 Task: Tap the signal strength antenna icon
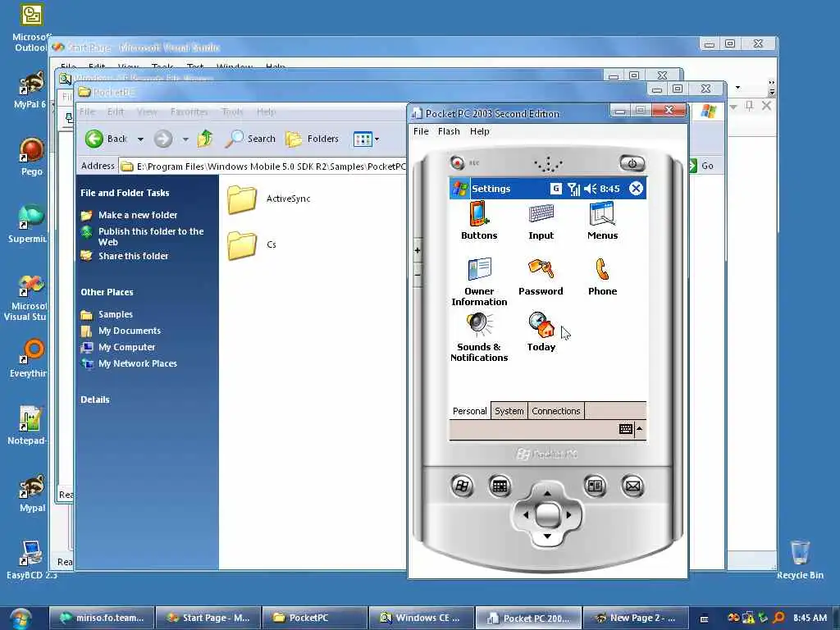573,189
